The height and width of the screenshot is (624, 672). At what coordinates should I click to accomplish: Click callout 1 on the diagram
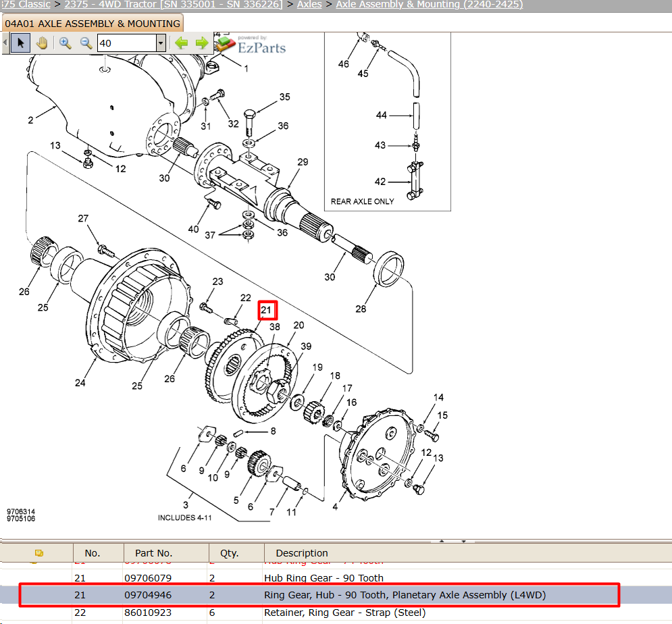(x=246, y=69)
